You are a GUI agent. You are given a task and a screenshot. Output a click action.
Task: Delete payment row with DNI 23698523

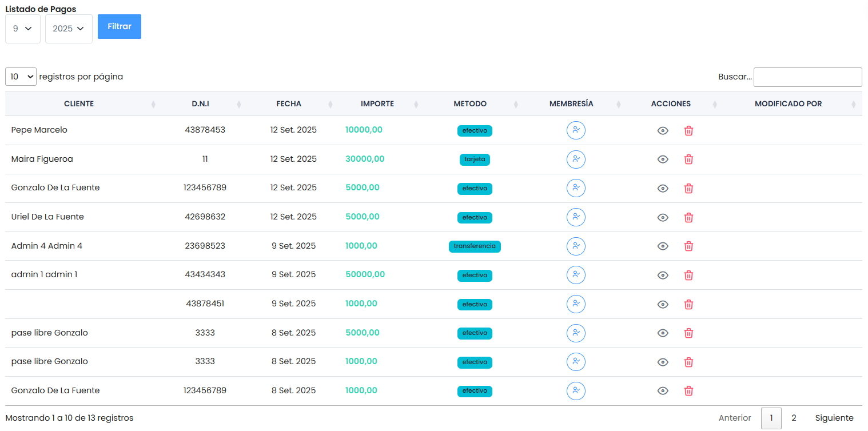coord(688,246)
